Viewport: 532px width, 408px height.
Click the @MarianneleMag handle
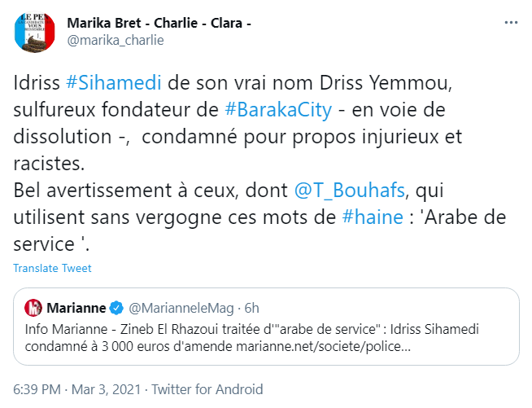pos(178,309)
